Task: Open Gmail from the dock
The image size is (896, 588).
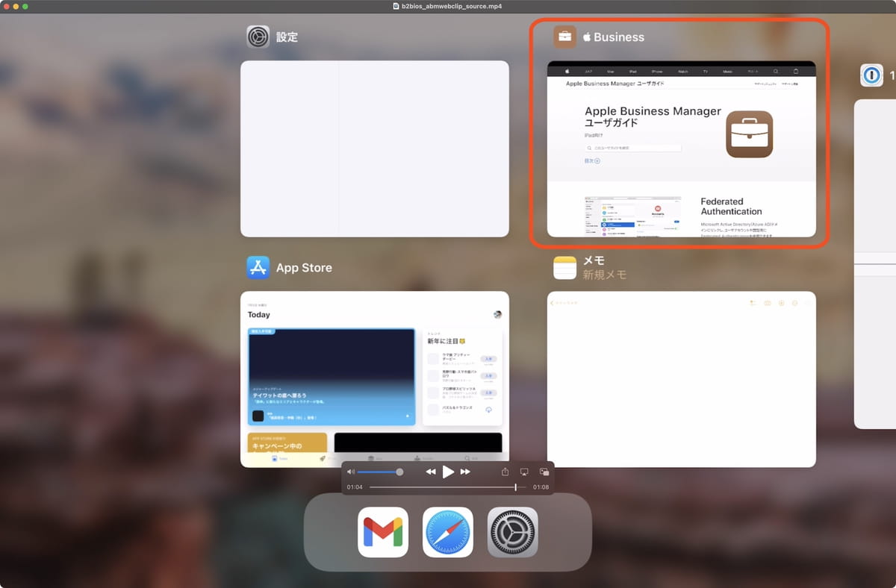Action: [x=383, y=532]
